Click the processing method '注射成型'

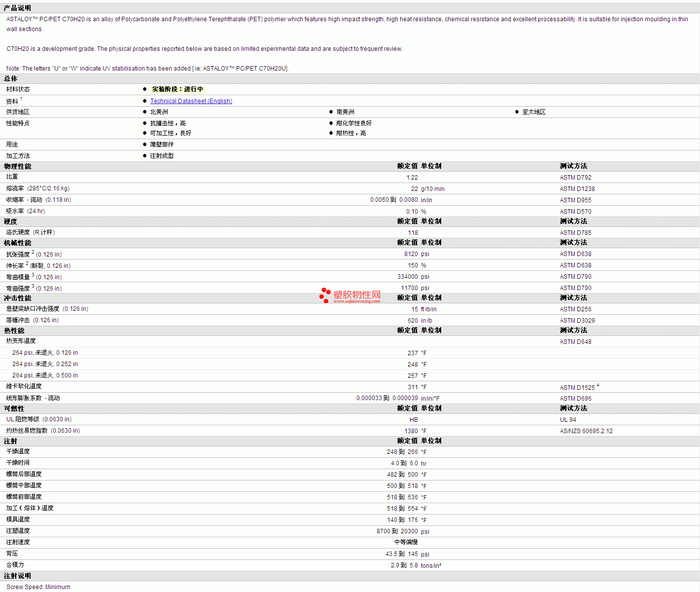(162, 156)
